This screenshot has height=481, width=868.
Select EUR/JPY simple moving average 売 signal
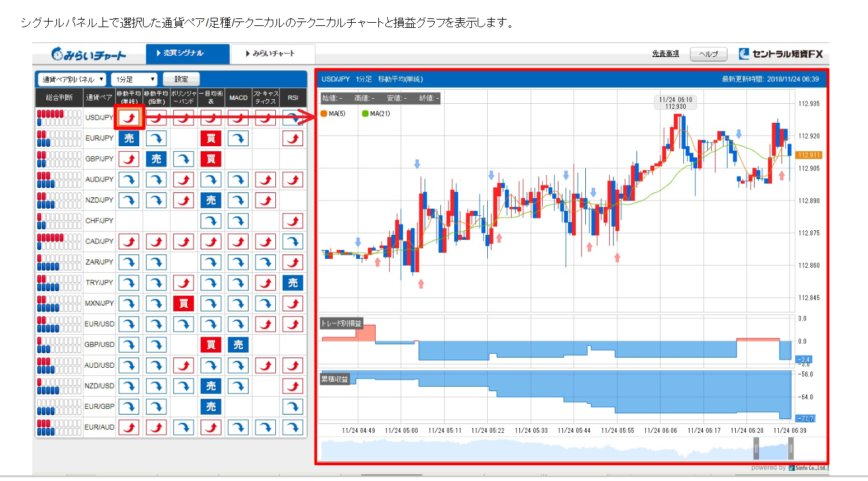point(129,138)
